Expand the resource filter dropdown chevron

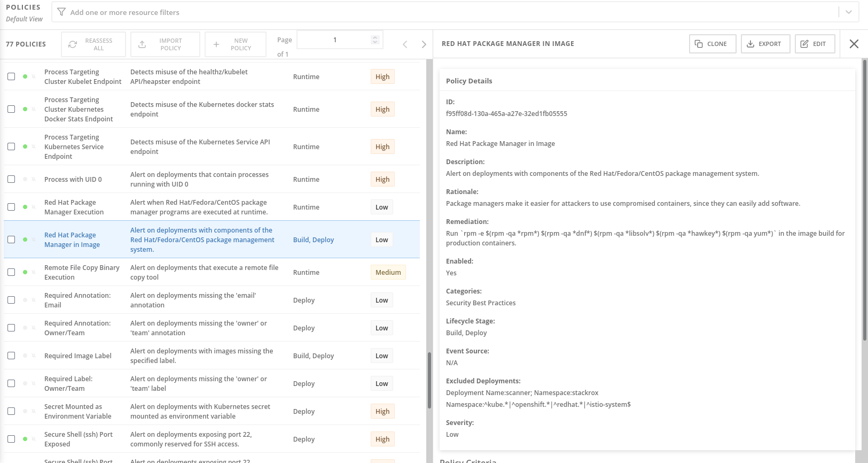pyautogui.click(x=848, y=12)
